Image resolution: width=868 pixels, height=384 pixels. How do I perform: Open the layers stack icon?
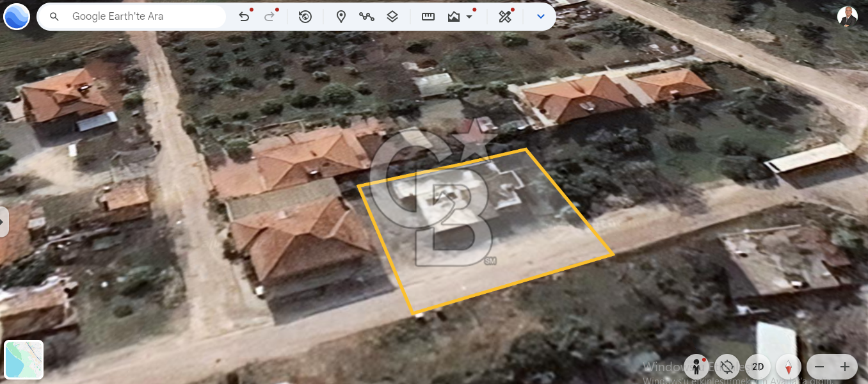(x=392, y=17)
